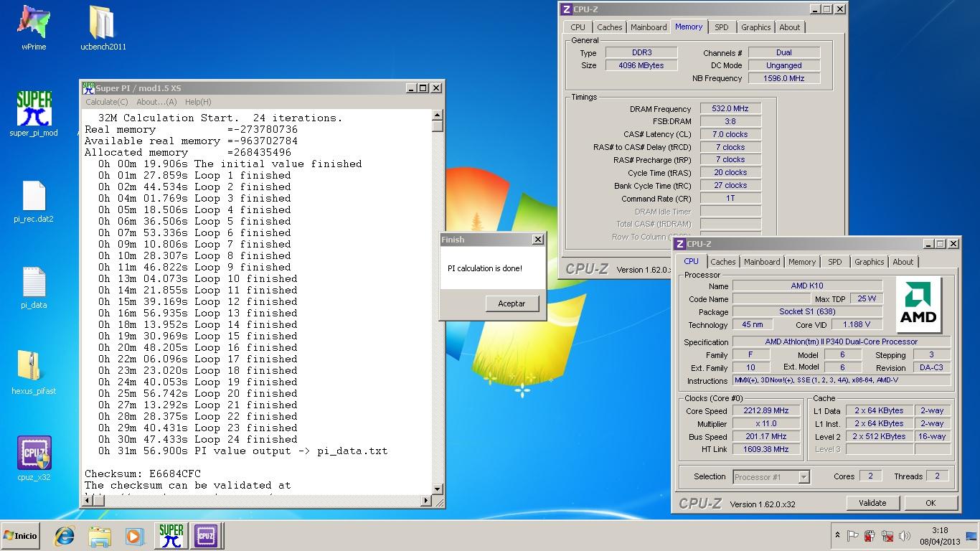This screenshot has width=980, height=551.
Task: Click the processor Name field AMD K10
Action: [x=807, y=286]
